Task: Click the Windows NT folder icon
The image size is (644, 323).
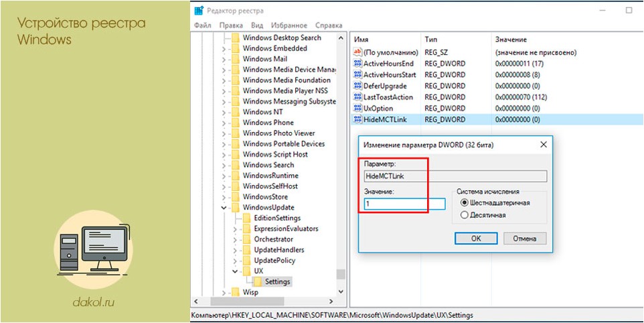Action: point(236,112)
